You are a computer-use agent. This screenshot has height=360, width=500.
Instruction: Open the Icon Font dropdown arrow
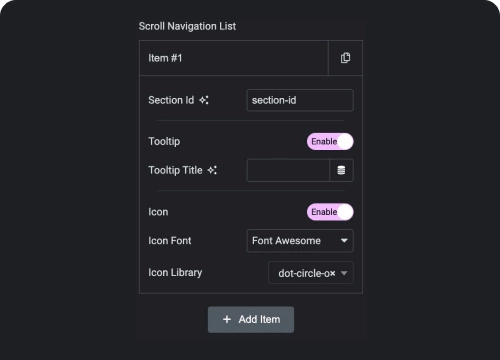pos(344,241)
